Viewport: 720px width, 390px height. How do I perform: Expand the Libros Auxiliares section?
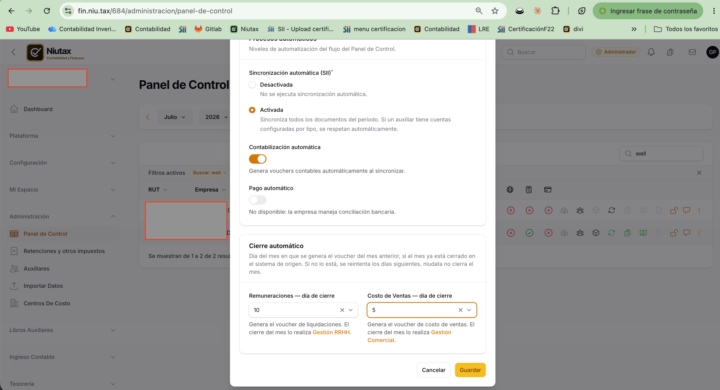62,330
